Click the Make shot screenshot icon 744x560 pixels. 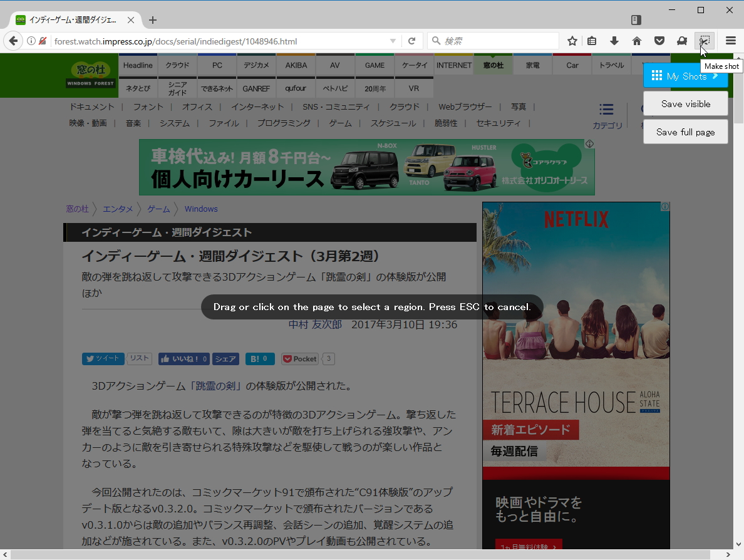pos(705,40)
